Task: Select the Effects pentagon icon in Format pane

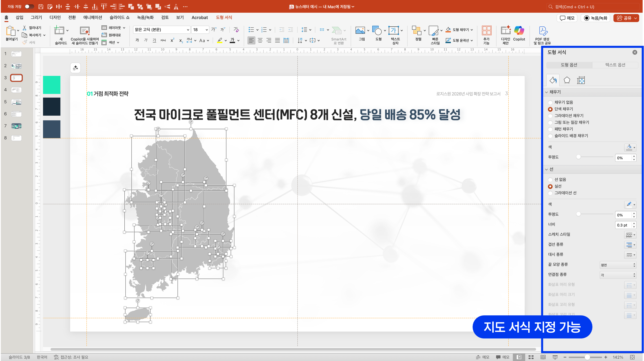Action: 567,80
